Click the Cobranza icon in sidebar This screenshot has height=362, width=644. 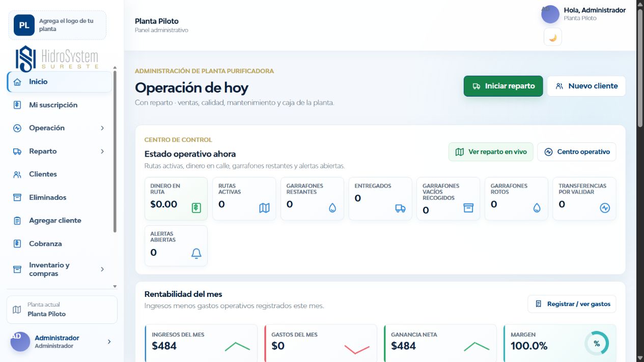click(17, 244)
